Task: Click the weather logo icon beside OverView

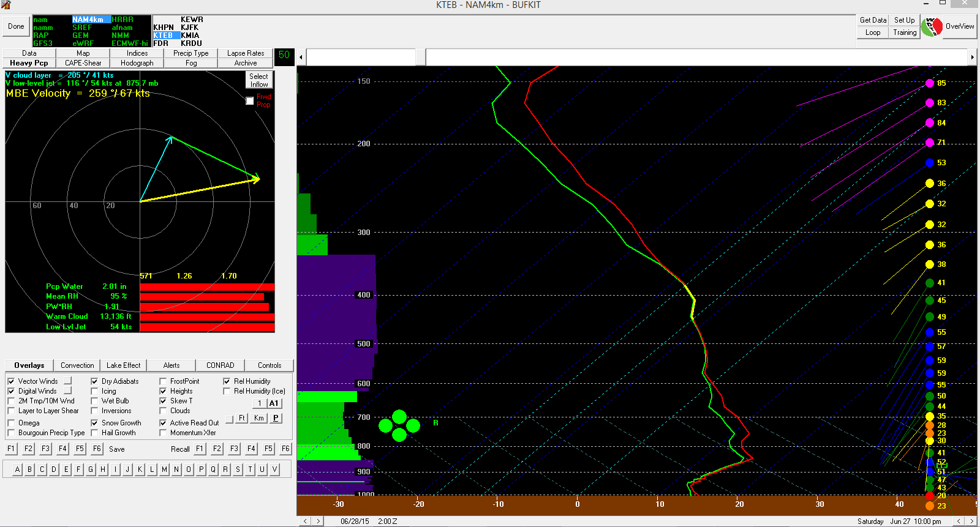Action: [x=932, y=27]
